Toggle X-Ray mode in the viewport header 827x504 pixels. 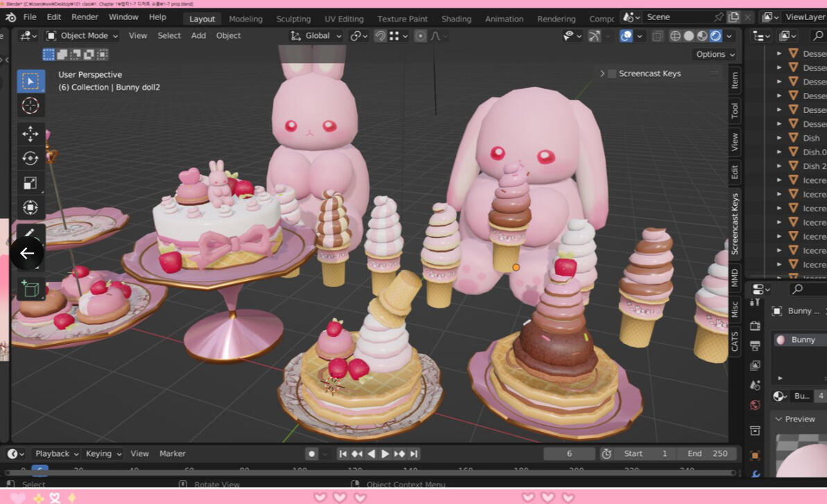[x=657, y=35]
